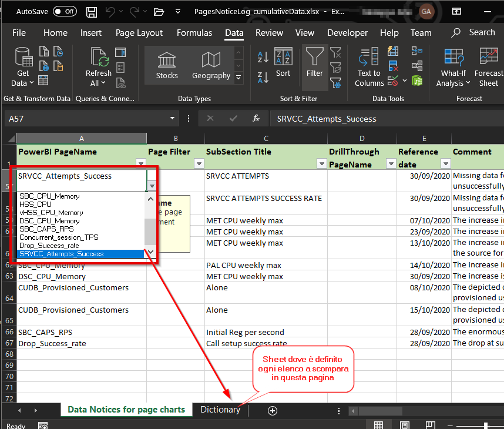
Task: Add a new worksheet with the plus button
Action: point(272,410)
